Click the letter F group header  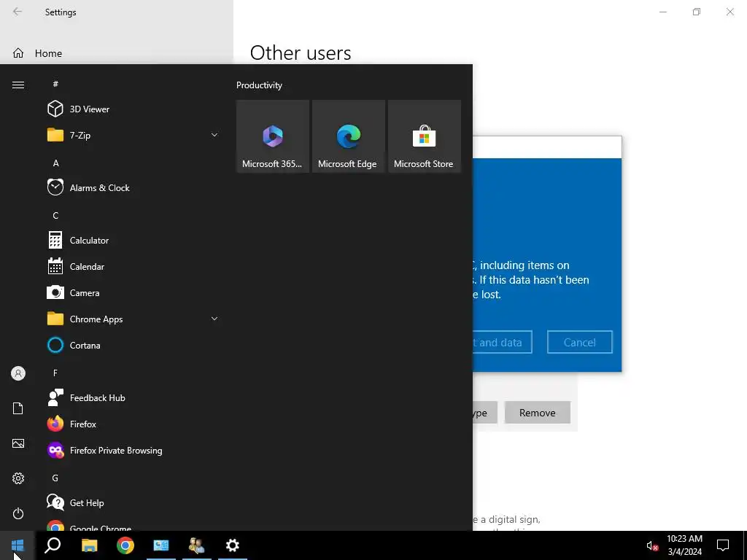pos(55,373)
